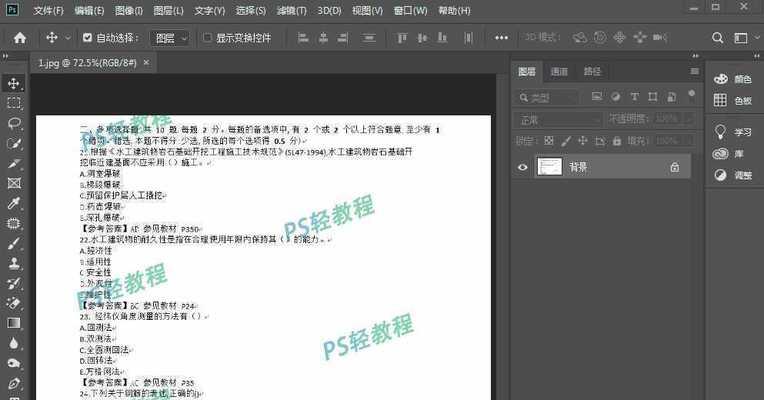764x400 pixels.
Task: Open the opacity value dropdown
Action: click(x=689, y=119)
